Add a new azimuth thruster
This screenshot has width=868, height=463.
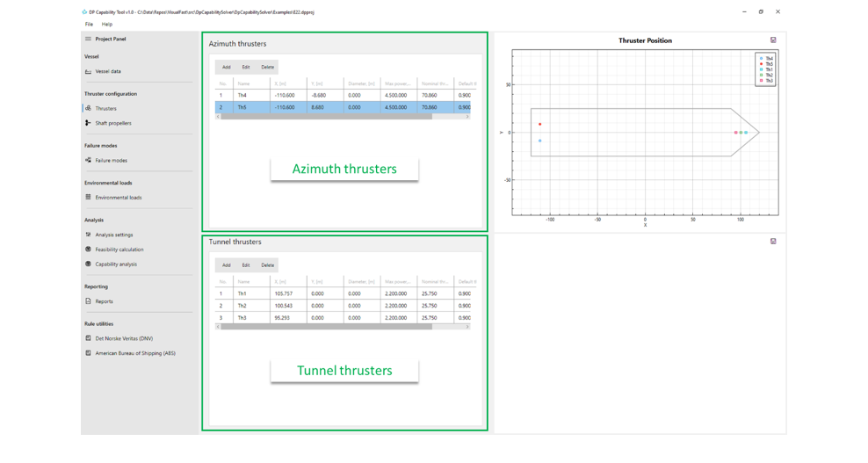point(227,67)
